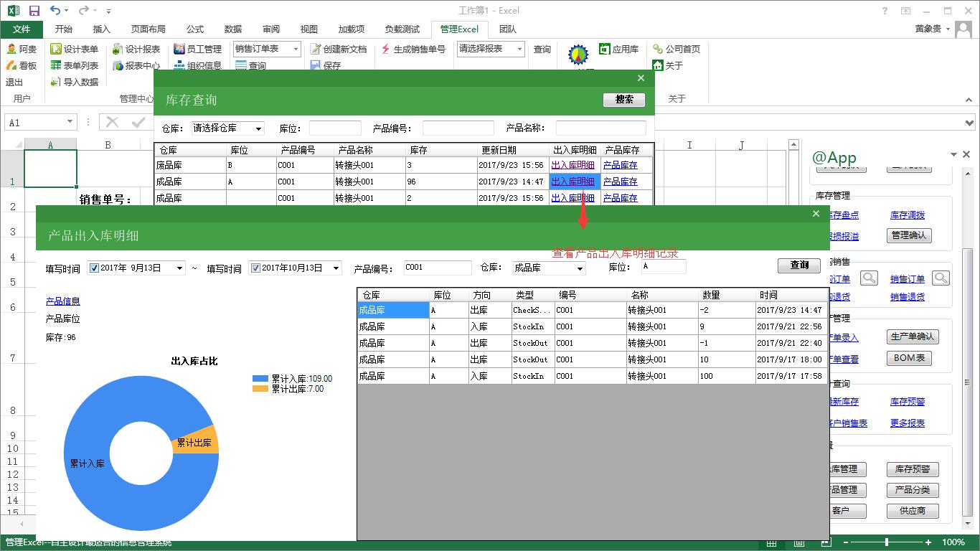The height and width of the screenshot is (551, 980).
Task: Open 表单列表 form list in ribbon
Action: (x=56, y=66)
